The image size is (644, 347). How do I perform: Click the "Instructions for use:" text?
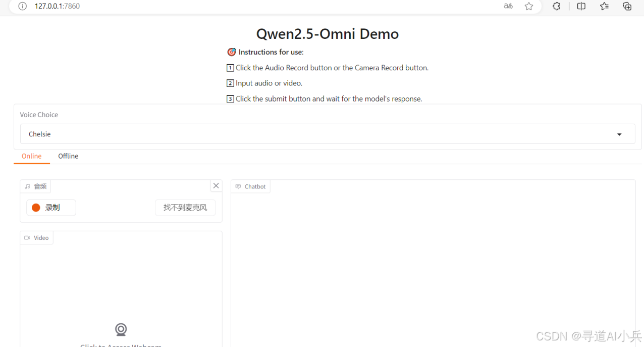[x=271, y=52]
